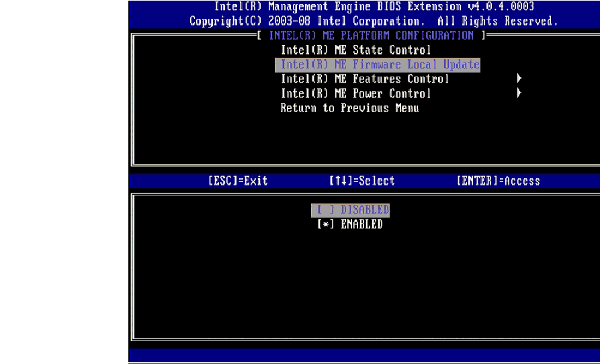The height and width of the screenshot is (364, 600).
Task: Open Intel(R) ME State Control
Action: [x=355, y=50]
